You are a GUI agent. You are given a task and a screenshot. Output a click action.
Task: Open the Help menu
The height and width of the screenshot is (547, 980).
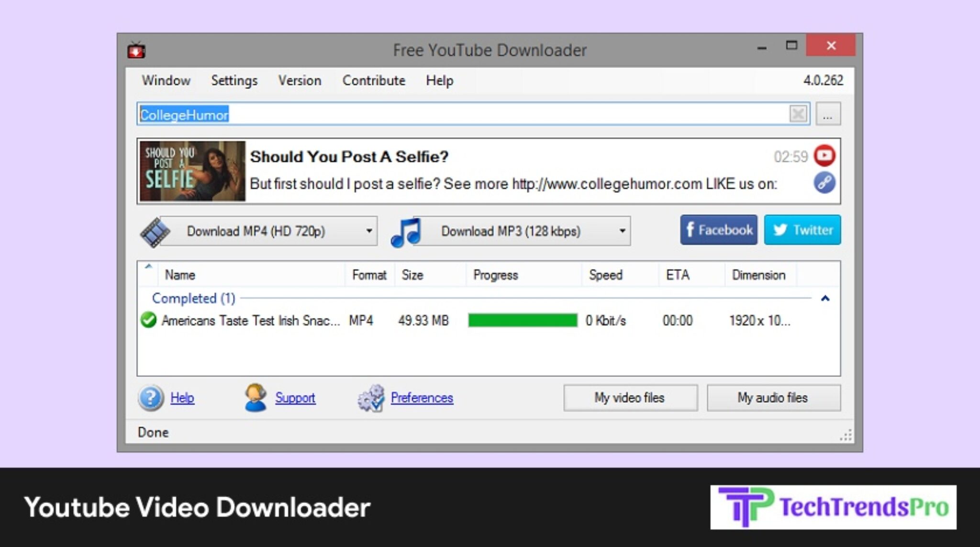coord(439,80)
